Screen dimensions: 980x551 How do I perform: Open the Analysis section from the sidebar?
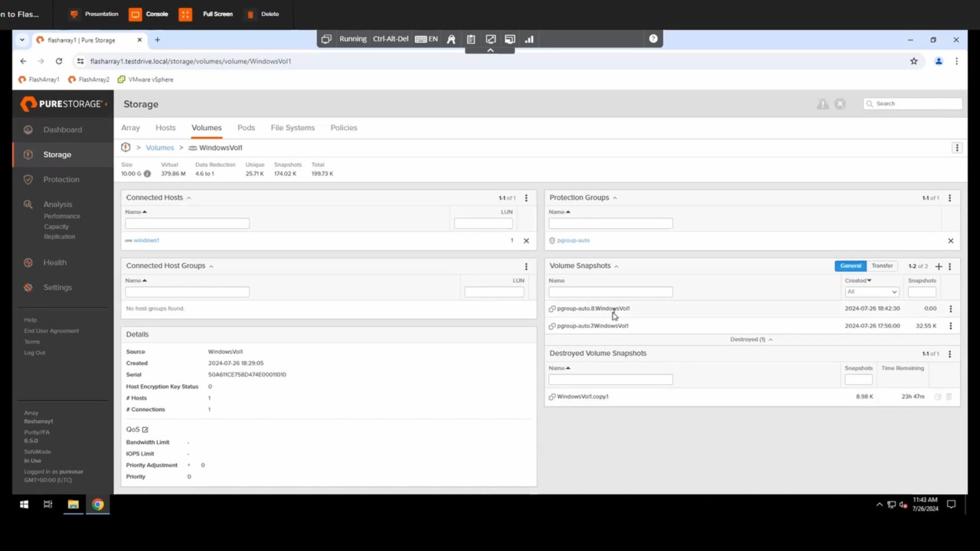(x=57, y=204)
